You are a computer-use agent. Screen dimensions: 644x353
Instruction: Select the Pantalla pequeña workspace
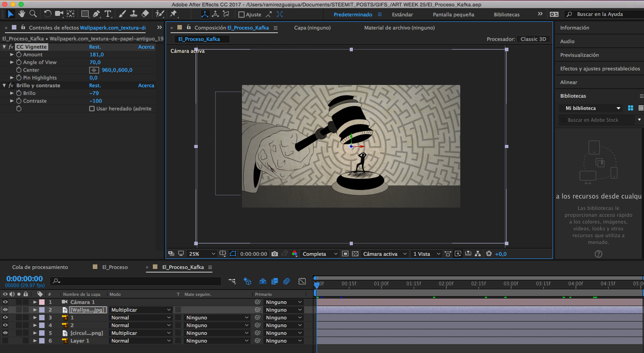[453, 15]
